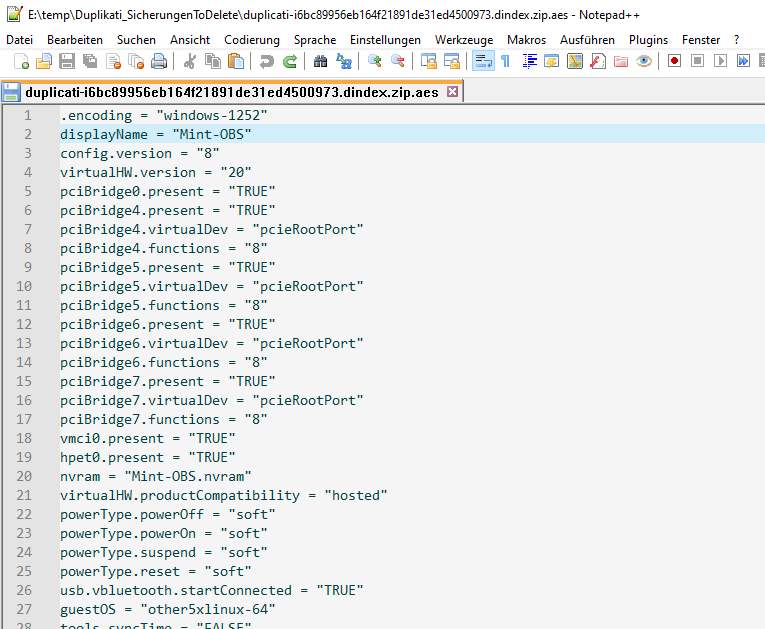
Task: Redo action green arrow icon
Action: (290, 61)
